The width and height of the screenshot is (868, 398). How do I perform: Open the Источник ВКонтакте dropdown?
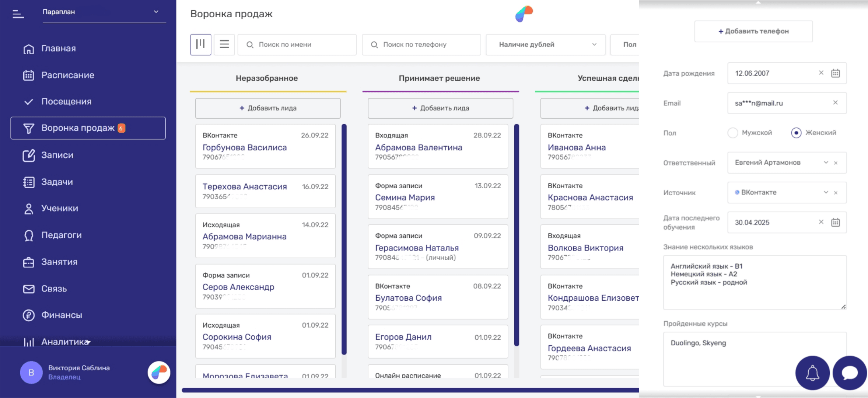pos(826,192)
